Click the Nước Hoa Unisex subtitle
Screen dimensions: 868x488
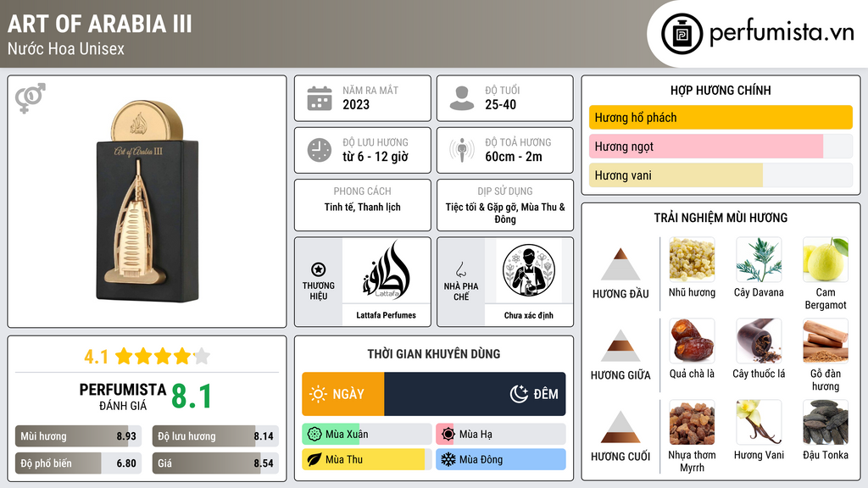(66, 48)
